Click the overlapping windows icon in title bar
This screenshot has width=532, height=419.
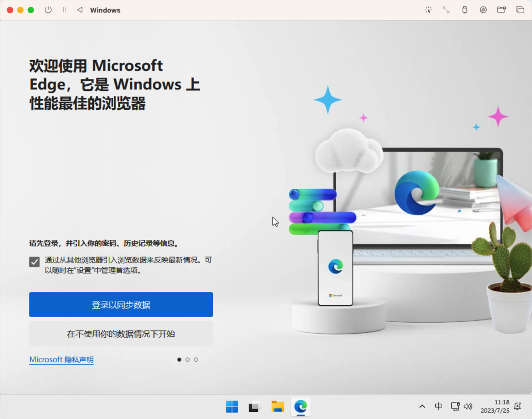520,10
